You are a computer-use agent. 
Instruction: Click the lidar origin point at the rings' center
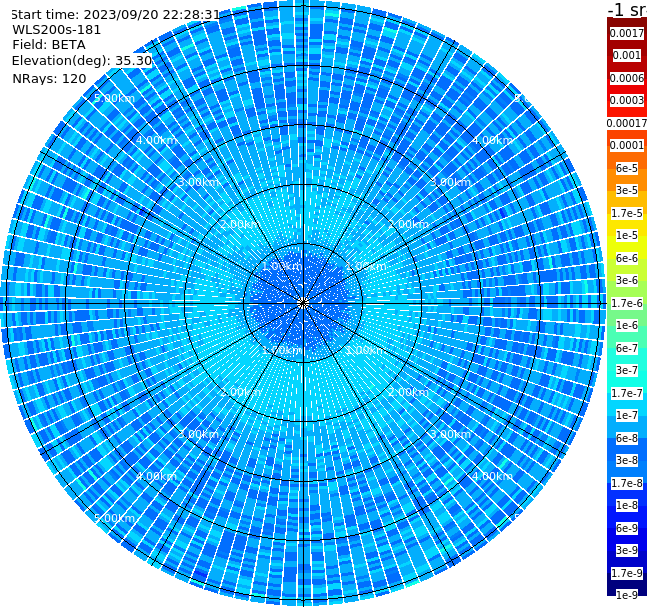coord(303,303)
